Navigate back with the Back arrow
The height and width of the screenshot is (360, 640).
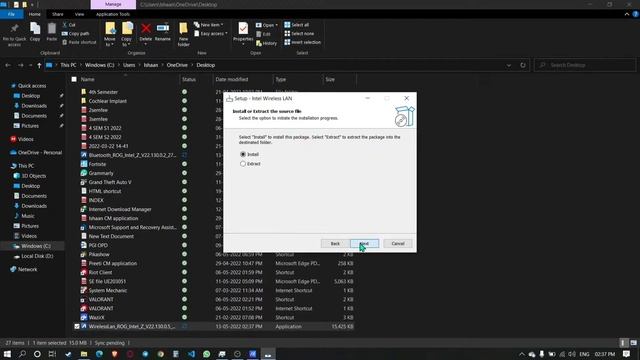pyautogui.click(x=8, y=65)
